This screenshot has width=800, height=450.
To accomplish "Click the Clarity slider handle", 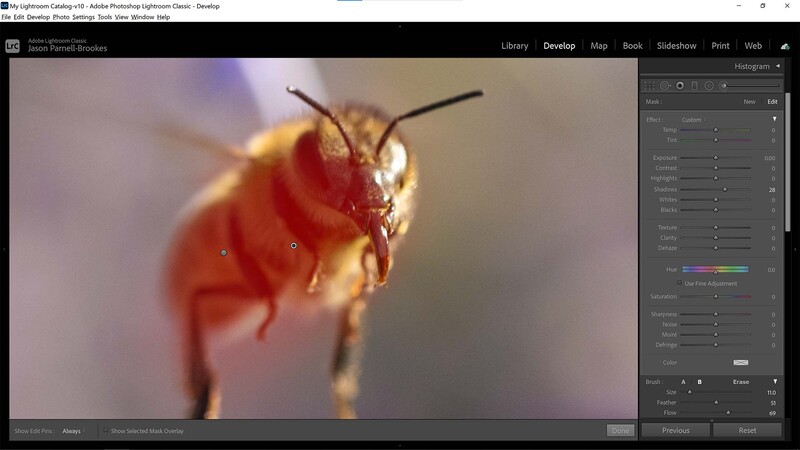I will (715, 238).
